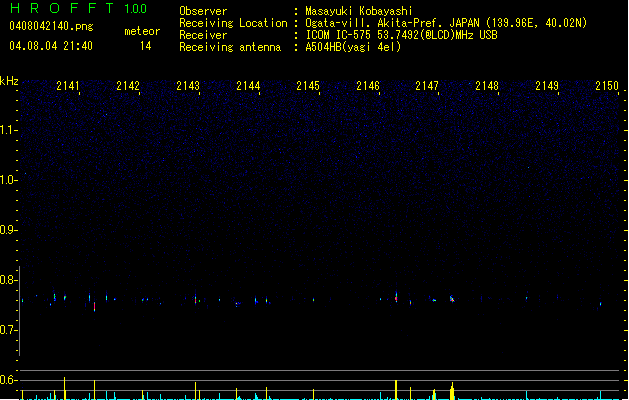Viewport: 629px width, 400px height.
Task: Click the 0.8 kHz frequency label
Action: click(8, 280)
